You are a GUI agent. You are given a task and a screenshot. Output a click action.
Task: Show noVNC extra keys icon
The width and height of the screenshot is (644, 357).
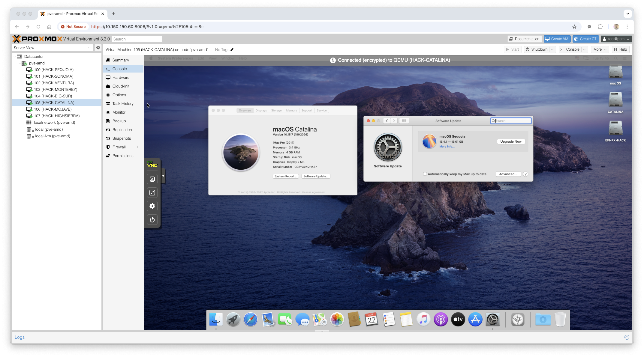click(152, 179)
